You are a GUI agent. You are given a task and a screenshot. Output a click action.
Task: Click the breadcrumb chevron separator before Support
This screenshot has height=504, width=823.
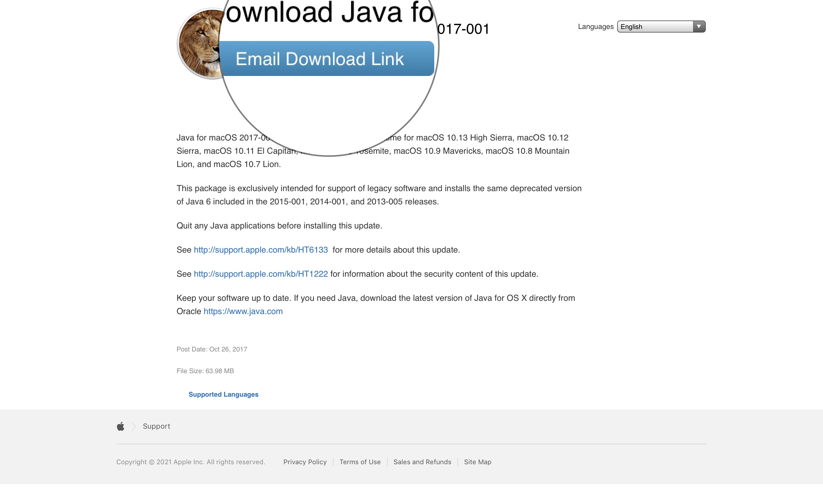[134, 426]
